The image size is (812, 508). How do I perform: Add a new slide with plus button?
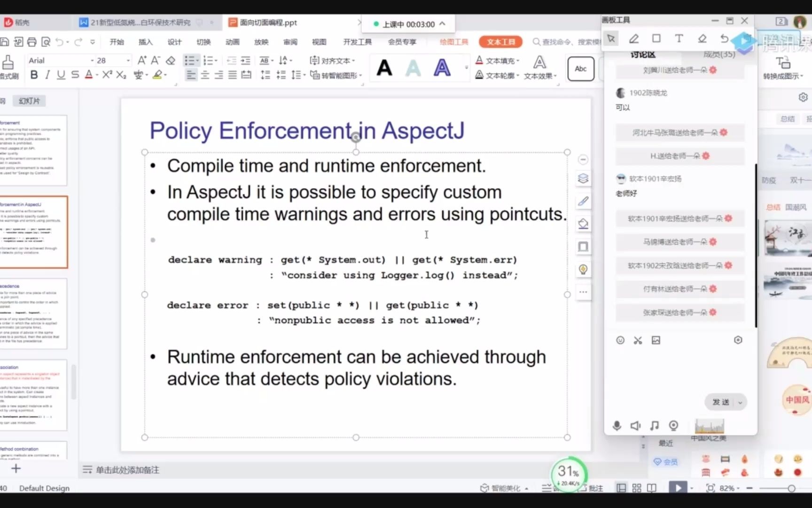16,468
